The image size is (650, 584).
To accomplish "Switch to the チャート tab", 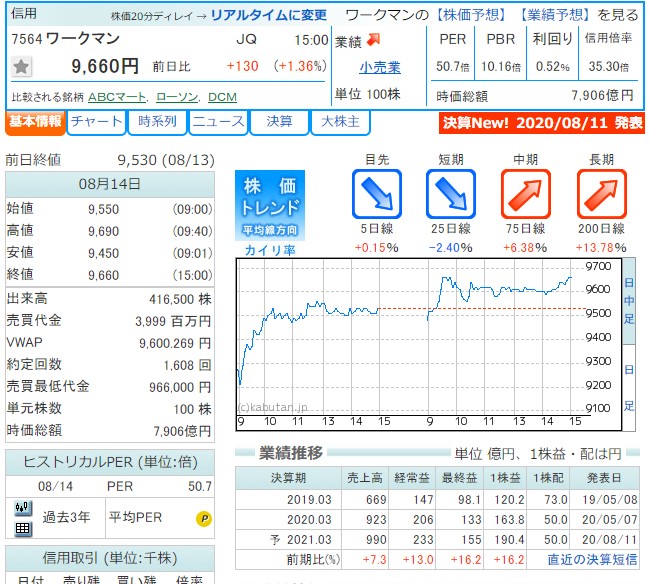I will point(96,122).
